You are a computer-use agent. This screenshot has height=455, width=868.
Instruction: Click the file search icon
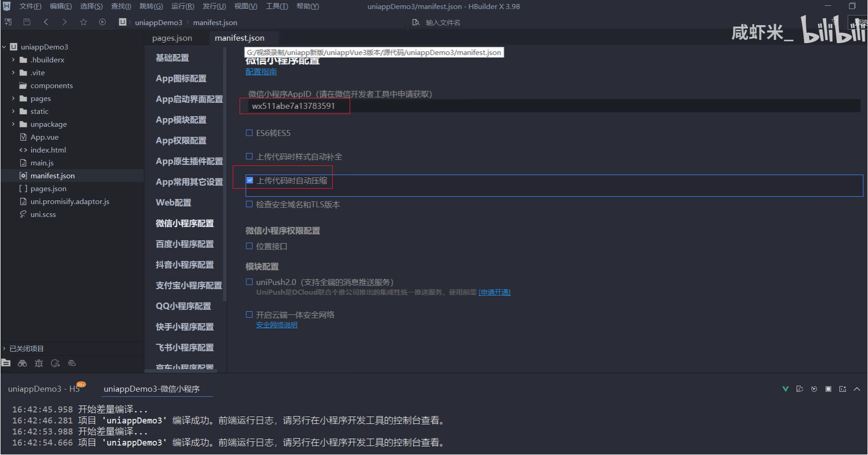pos(416,22)
